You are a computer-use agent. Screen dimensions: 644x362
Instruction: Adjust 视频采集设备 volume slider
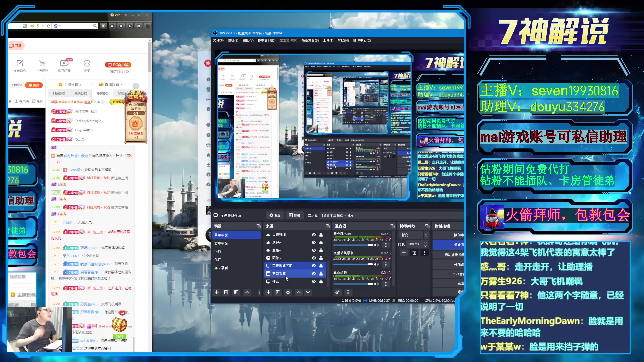tap(353, 264)
